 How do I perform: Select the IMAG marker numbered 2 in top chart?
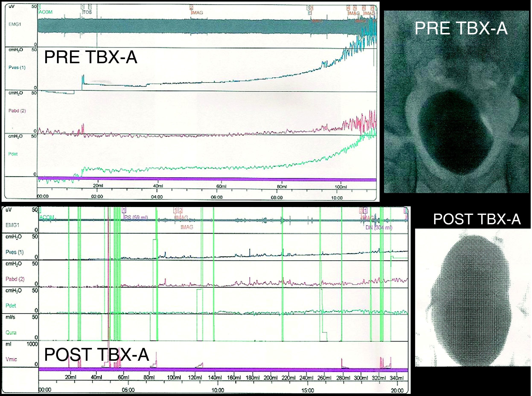[x=197, y=12]
